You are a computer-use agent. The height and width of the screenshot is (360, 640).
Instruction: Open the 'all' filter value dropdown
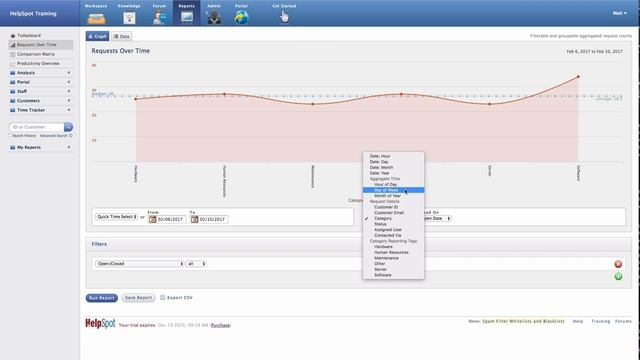(x=196, y=264)
